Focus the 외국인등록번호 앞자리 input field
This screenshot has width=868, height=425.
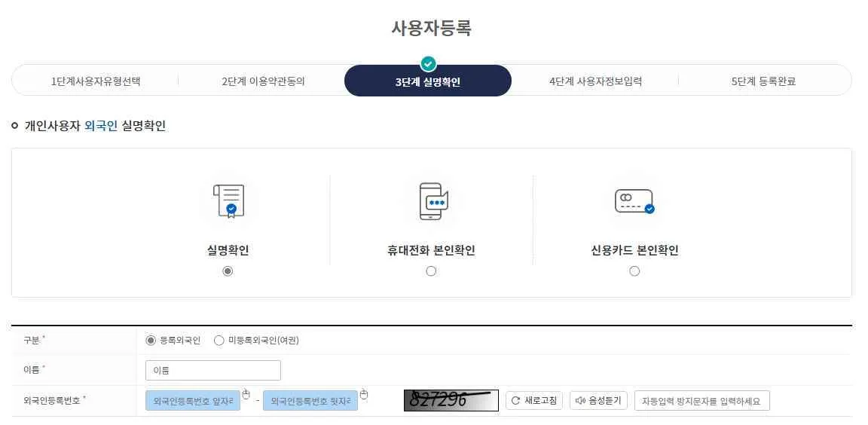click(x=193, y=401)
